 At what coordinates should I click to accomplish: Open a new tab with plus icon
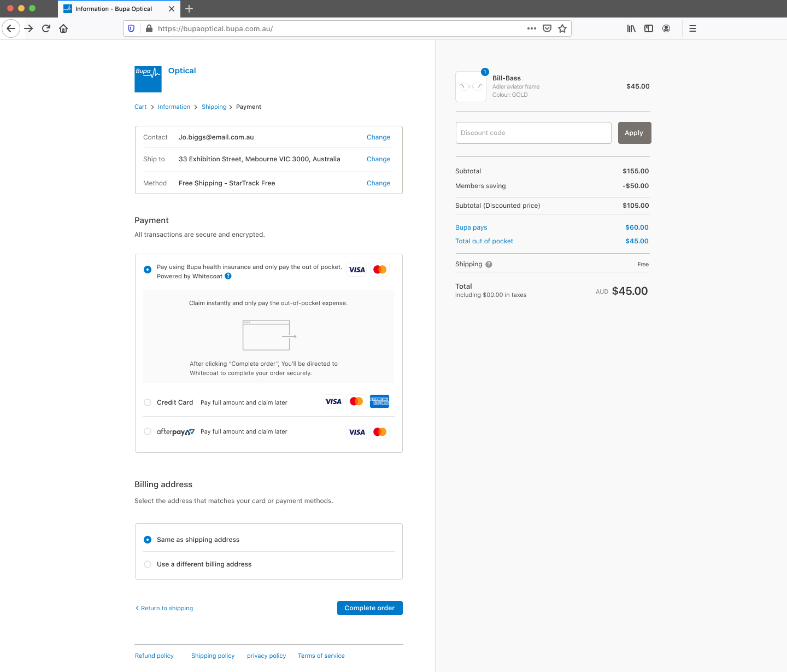click(x=189, y=9)
